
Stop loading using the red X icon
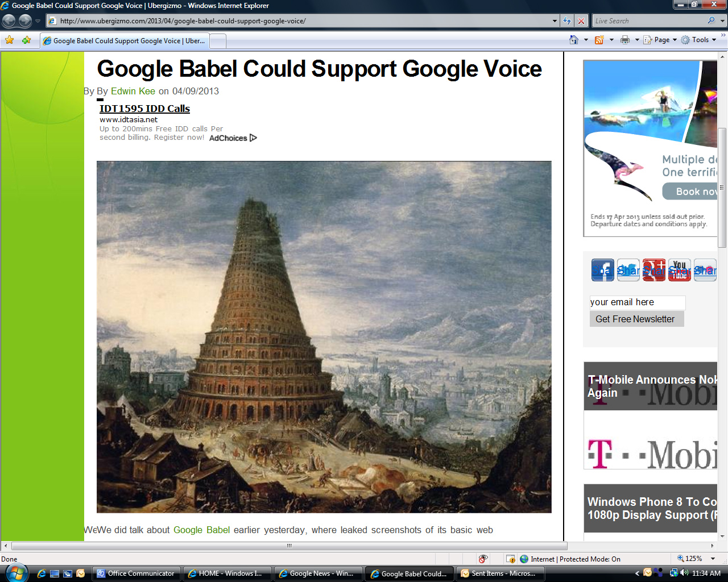click(581, 21)
